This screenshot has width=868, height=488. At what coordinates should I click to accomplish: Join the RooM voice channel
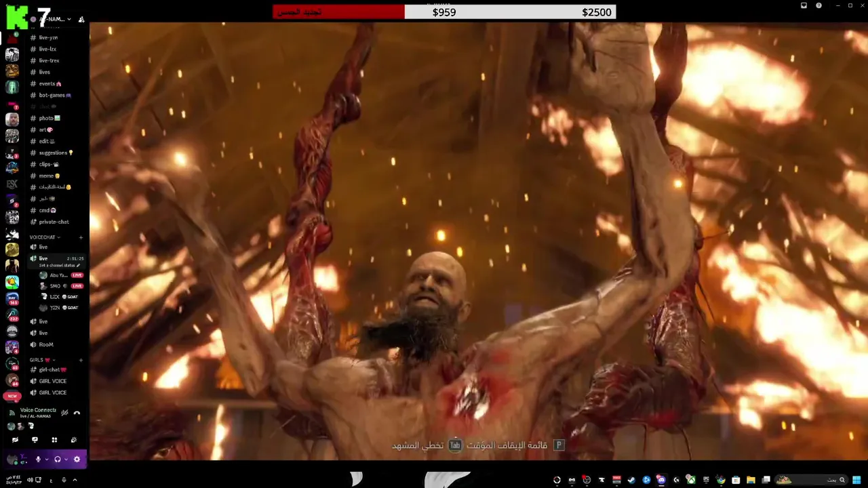pos(46,344)
